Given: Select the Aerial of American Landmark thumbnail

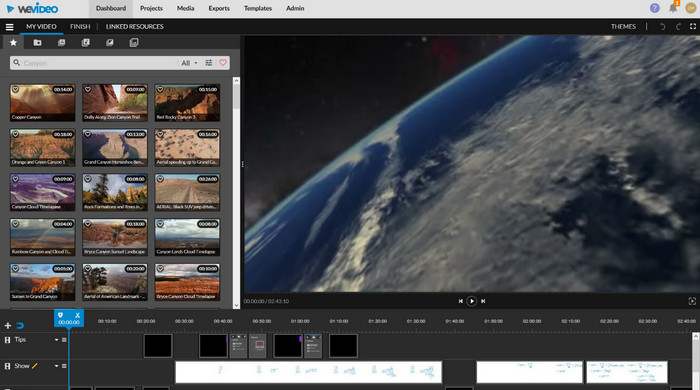Looking at the screenshot, I should pos(115,282).
